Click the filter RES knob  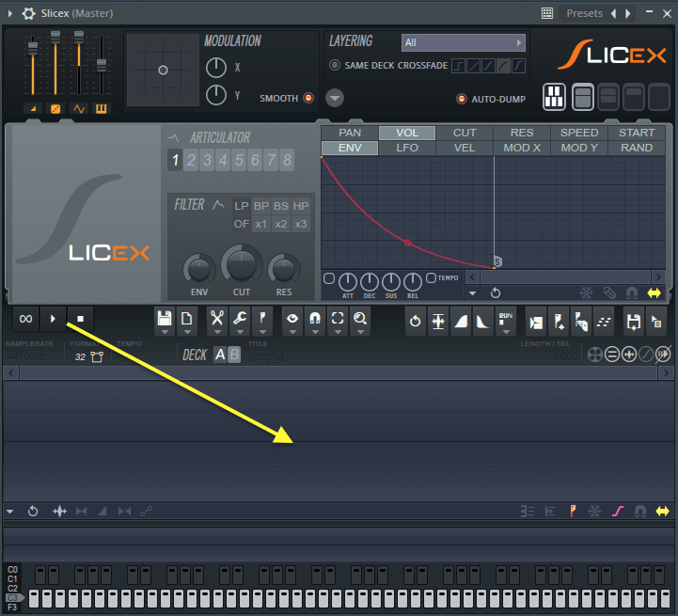tap(284, 269)
